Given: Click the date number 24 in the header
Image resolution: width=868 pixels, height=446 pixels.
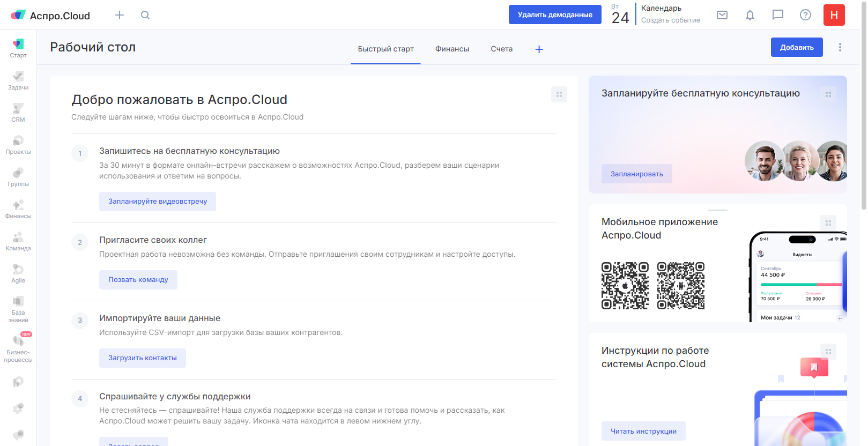Looking at the screenshot, I should tap(620, 18).
